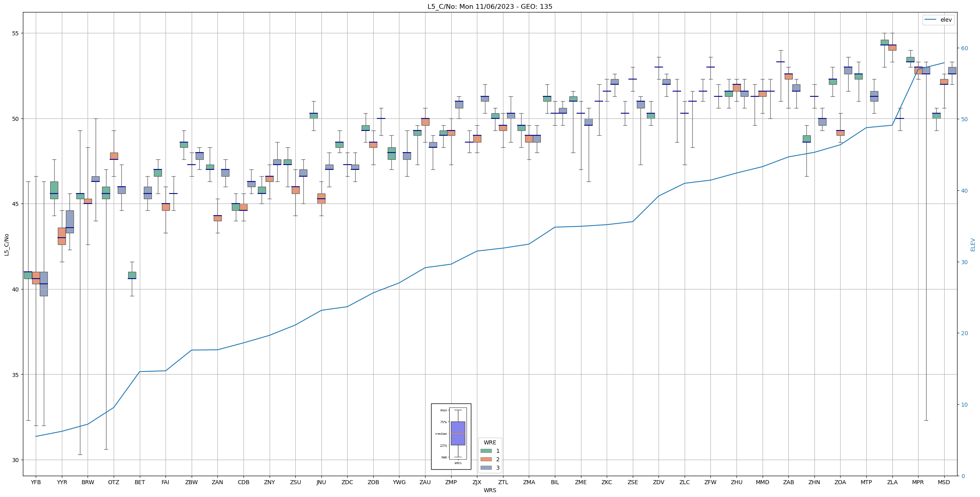This screenshot has width=980, height=497.
Task: Click the 'FAI' station tick label
Action: coord(166,482)
